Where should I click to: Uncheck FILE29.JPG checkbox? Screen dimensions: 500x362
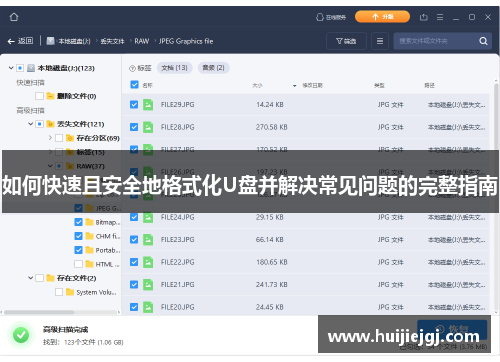tap(134, 105)
